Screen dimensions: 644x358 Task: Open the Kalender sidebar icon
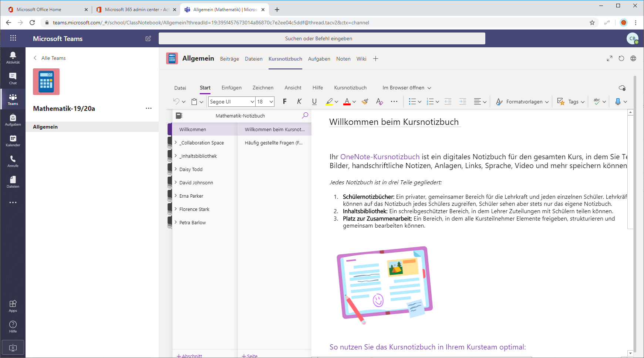point(13,140)
